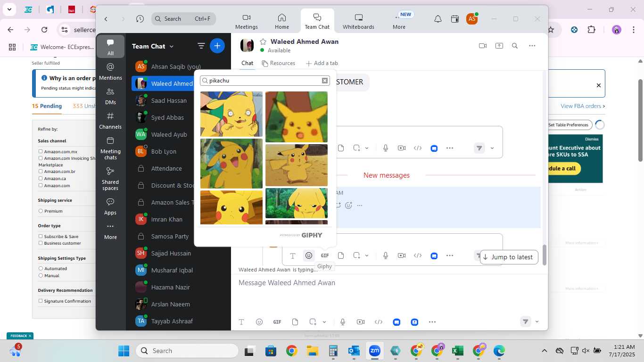The image size is (644, 362).
Task: Show hidden system tray icons
Action: click(545, 351)
